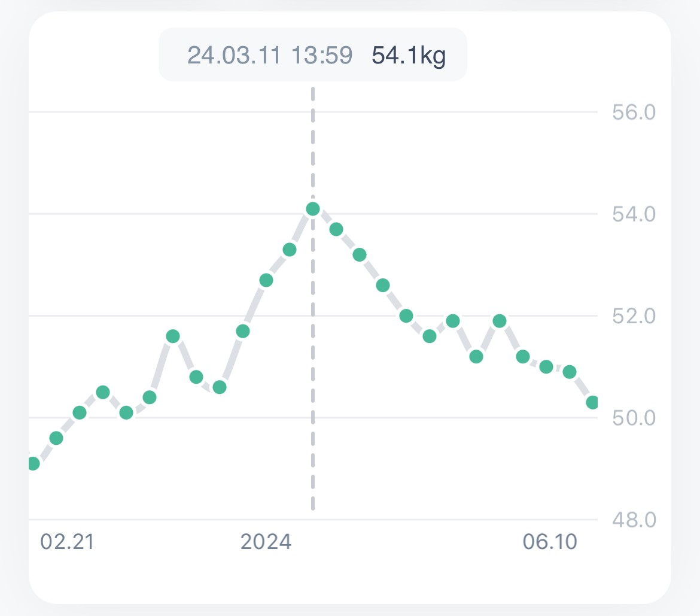Select the second-to-last data point
The height and width of the screenshot is (616, 700).
pyautogui.click(x=570, y=372)
